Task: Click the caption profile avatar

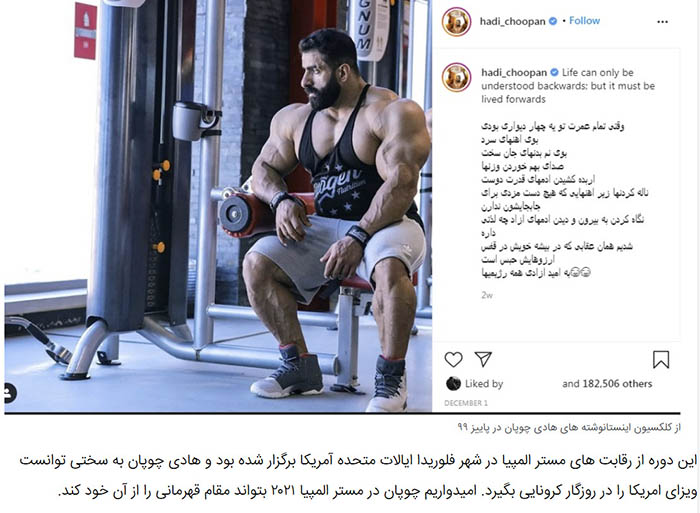Action: click(456, 77)
